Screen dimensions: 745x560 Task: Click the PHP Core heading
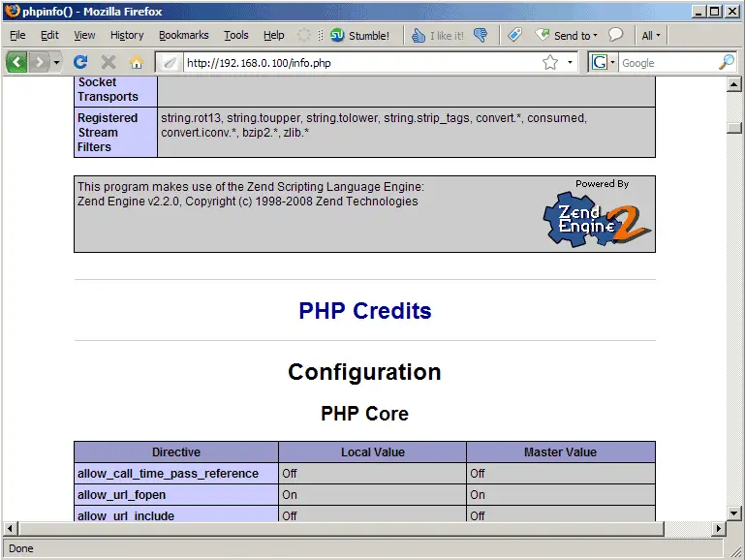click(365, 414)
